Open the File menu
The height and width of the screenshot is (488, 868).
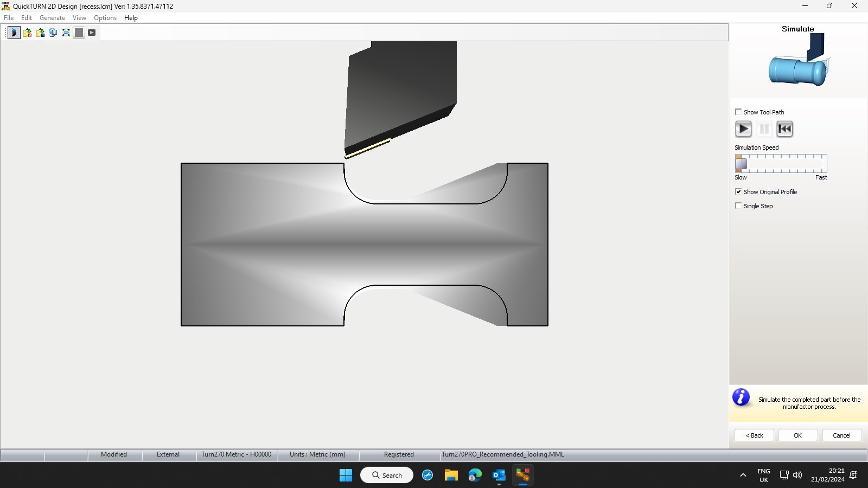pos(9,18)
